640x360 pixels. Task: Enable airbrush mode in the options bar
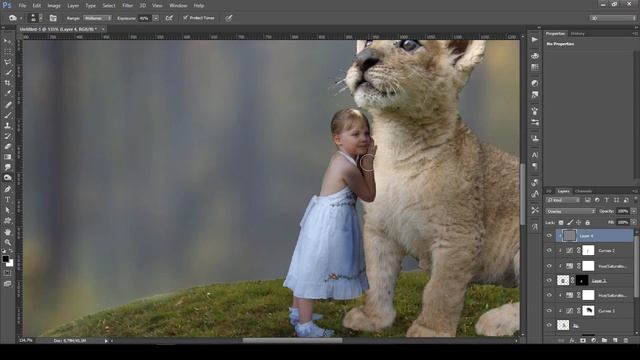pyautogui.click(x=169, y=18)
